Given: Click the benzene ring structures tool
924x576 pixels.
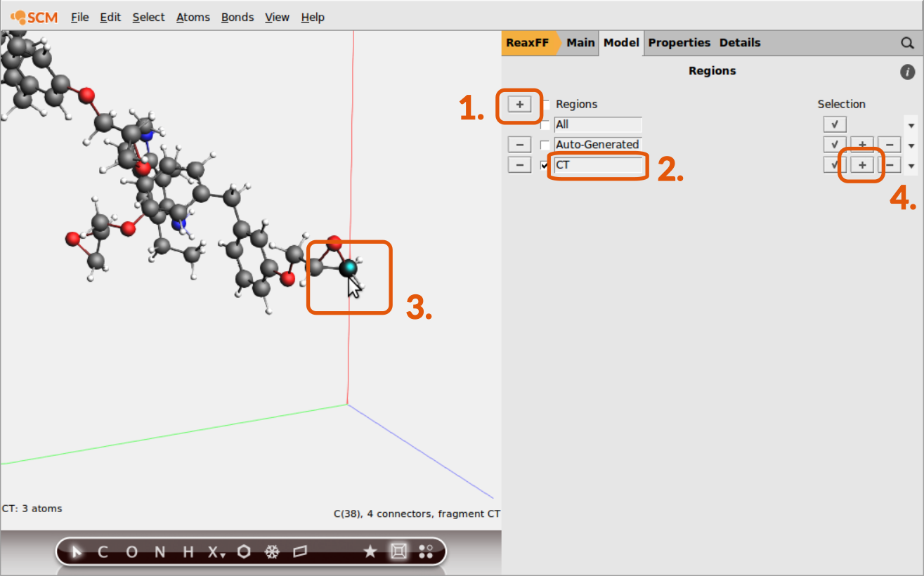Looking at the screenshot, I should [244, 552].
